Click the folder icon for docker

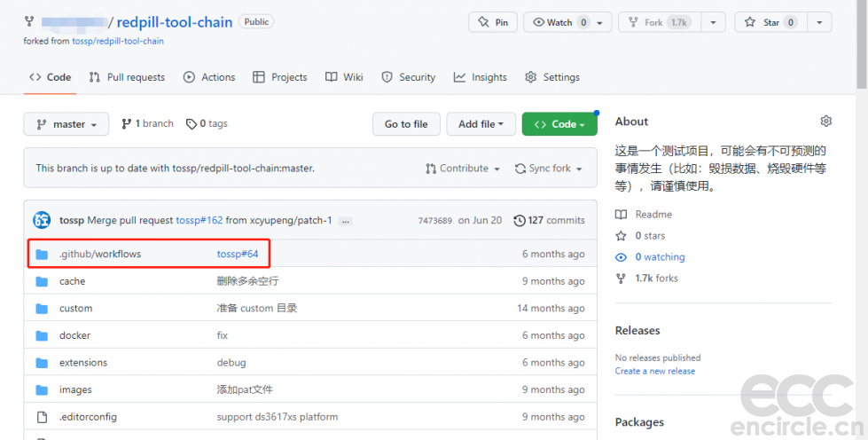click(42, 336)
